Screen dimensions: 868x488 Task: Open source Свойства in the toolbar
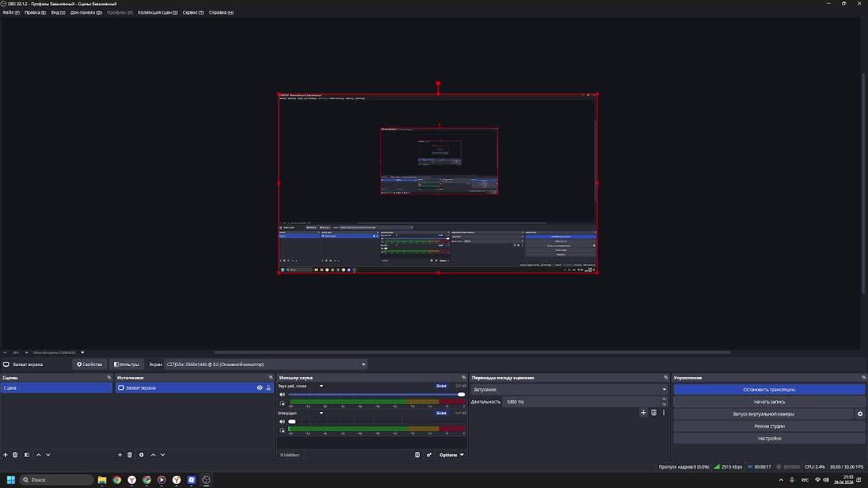tap(90, 365)
